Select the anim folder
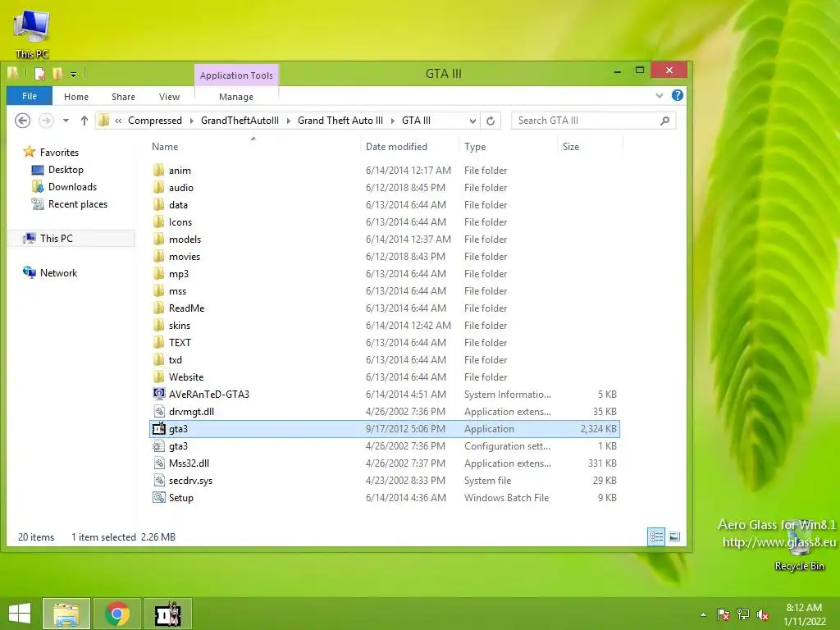 [x=384, y=171]
